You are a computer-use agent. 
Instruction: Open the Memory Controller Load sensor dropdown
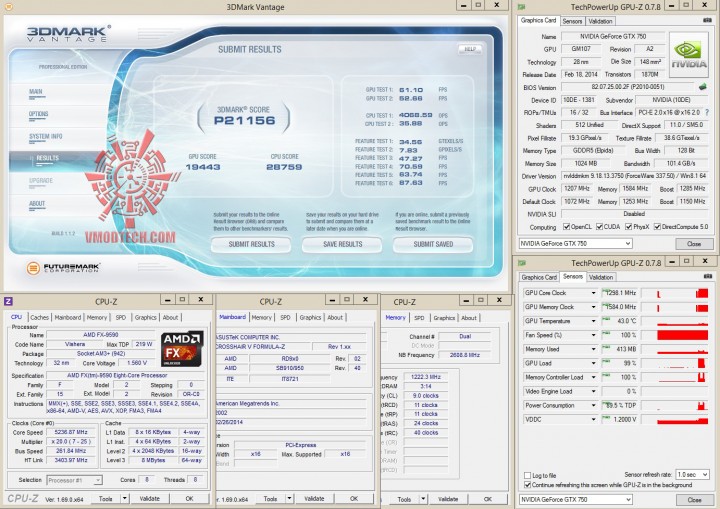593,377
